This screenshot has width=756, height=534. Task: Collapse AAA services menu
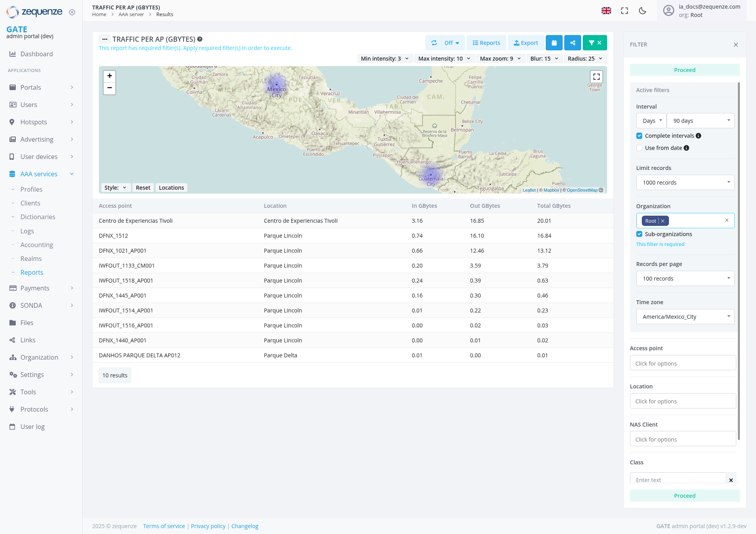tap(41, 174)
